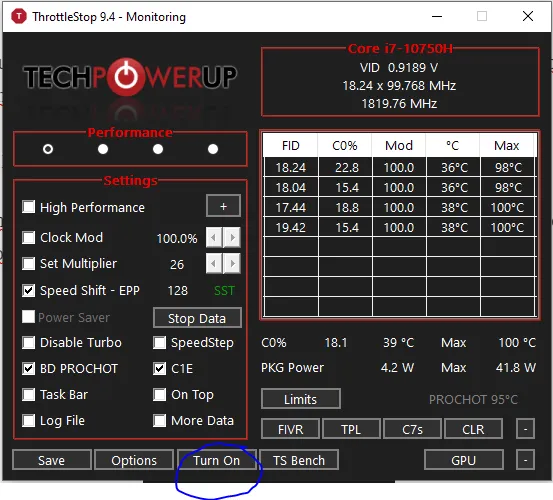Click the FID column header
553x500 pixels.
291,145
